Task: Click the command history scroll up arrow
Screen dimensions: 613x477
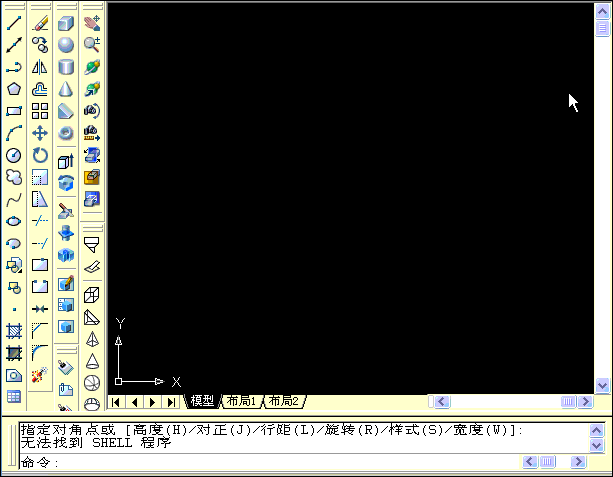Action: tap(597, 431)
